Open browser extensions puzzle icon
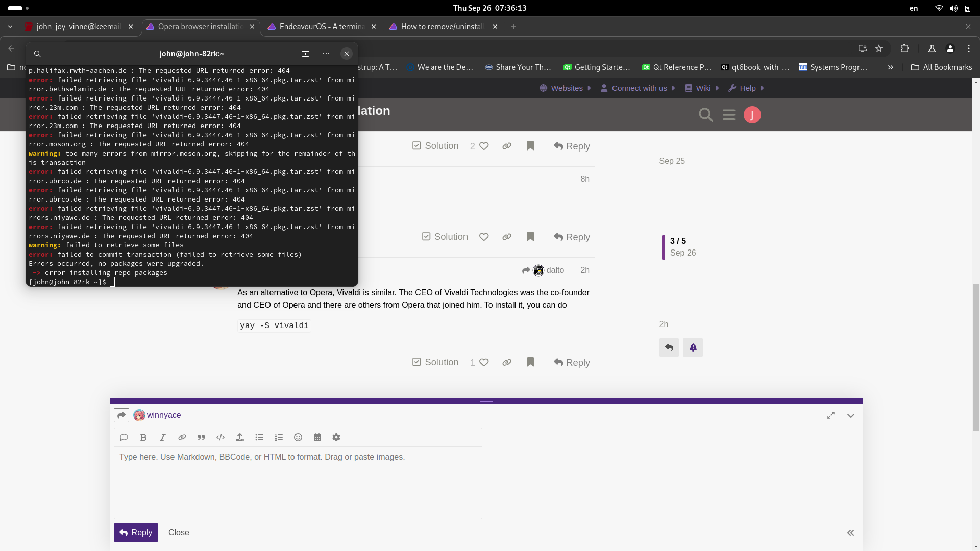Screen dimensions: 980x551 coord(905,48)
